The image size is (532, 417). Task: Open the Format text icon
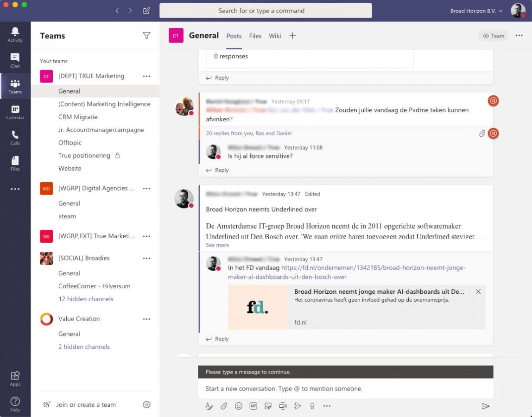209,406
